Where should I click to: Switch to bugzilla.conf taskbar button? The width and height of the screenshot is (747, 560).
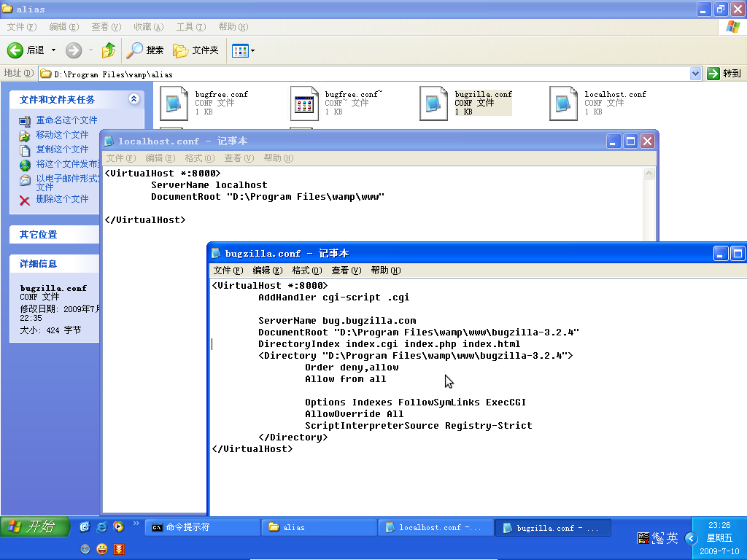tap(553, 528)
